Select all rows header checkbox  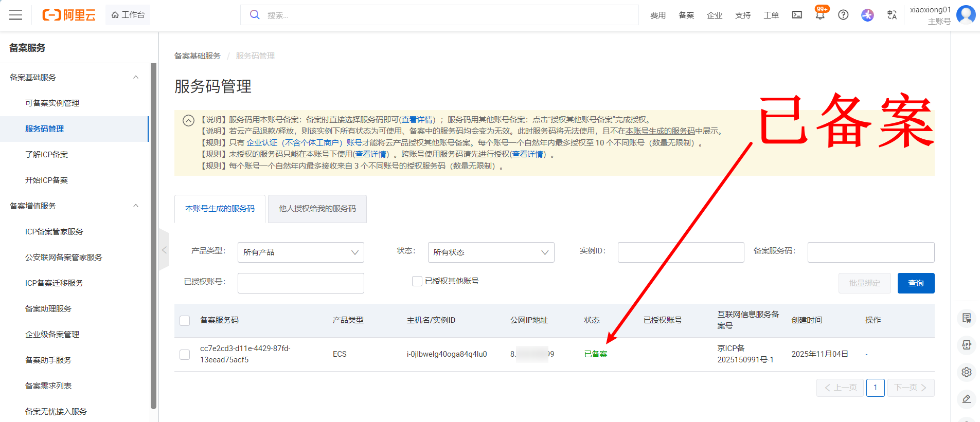coord(185,321)
